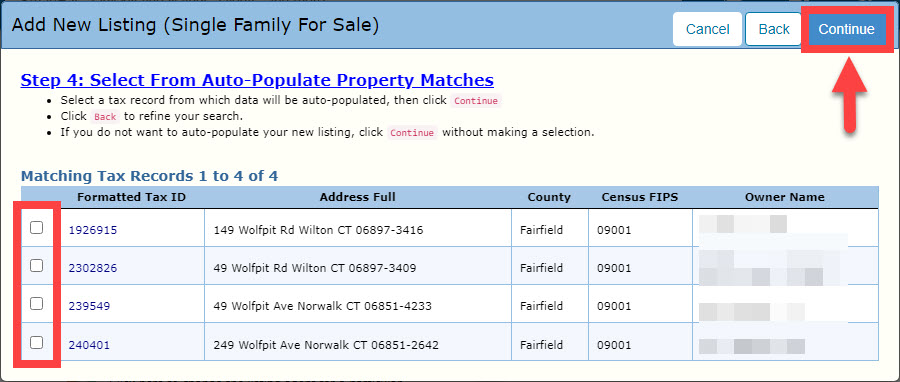Screen dimensions: 900x382
Task: Open tax record link 240401
Action: 90,345
